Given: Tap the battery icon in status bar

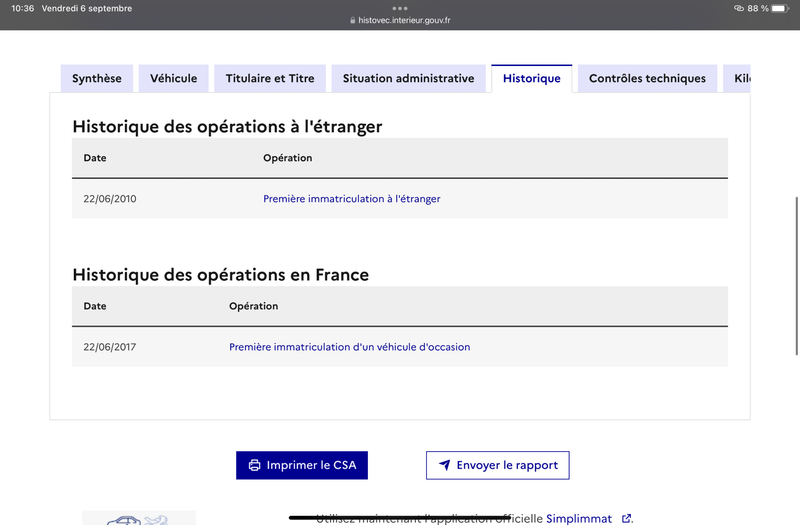Looking at the screenshot, I should (780, 8).
